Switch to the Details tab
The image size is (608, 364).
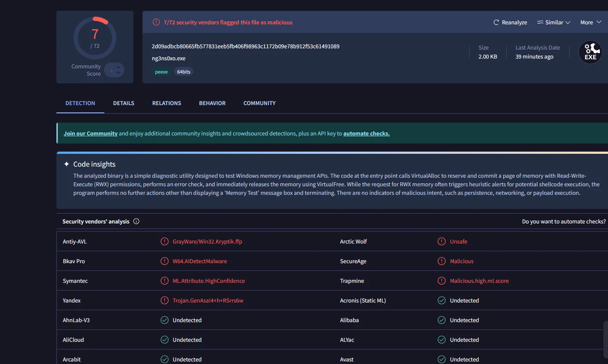124,103
